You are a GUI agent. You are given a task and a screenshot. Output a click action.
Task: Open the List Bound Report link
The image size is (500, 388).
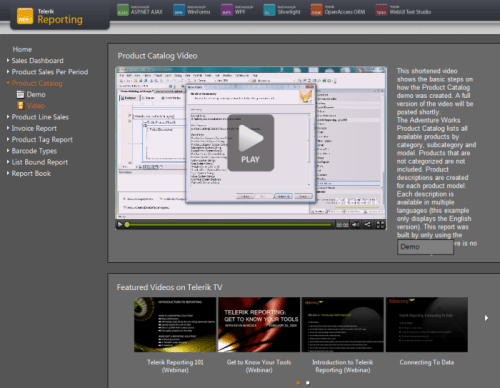click(x=40, y=162)
